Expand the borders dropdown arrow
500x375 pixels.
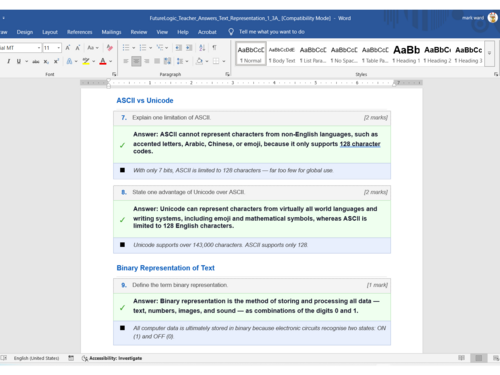[224, 61]
